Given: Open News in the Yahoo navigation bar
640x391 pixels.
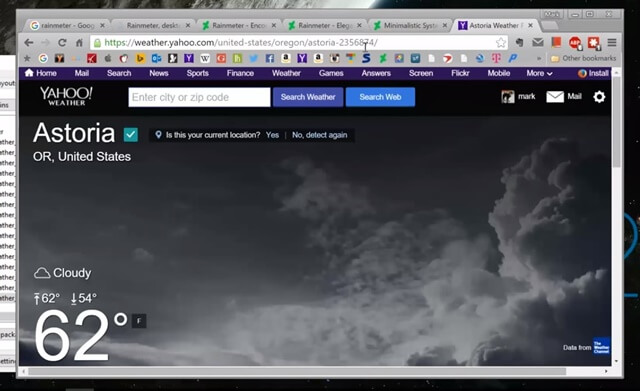Looking at the screenshot, I should coord(159,73).
